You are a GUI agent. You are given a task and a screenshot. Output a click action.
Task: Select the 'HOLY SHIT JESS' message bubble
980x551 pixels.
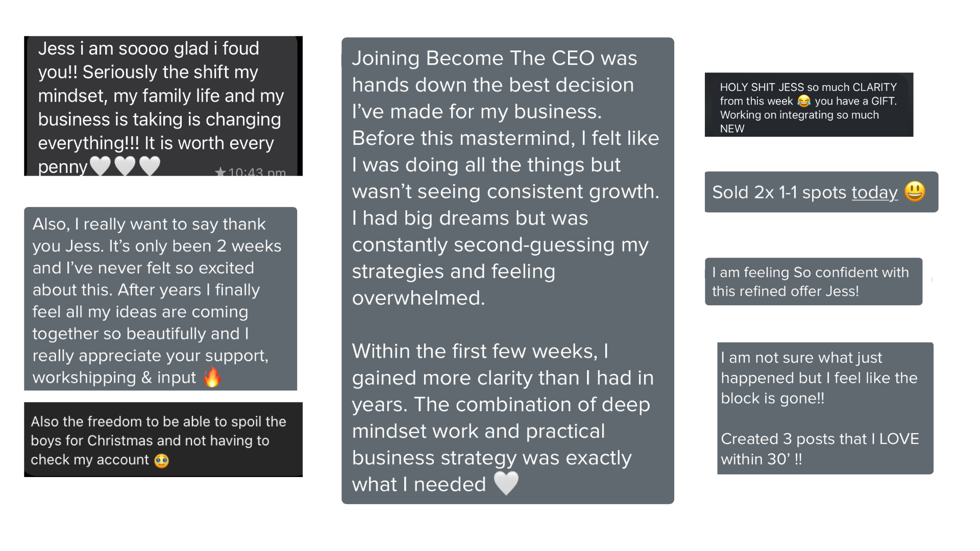click(809, 105)
